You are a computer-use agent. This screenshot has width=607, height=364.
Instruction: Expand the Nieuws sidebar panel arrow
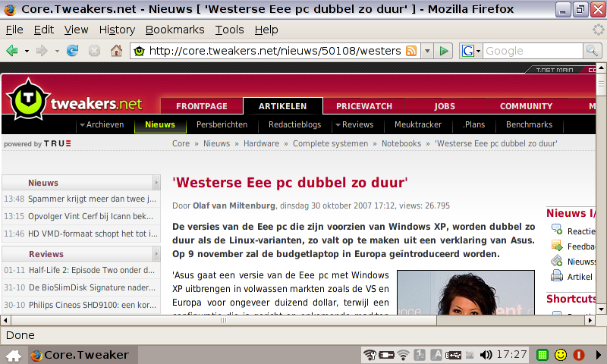(x=156, y=183)
